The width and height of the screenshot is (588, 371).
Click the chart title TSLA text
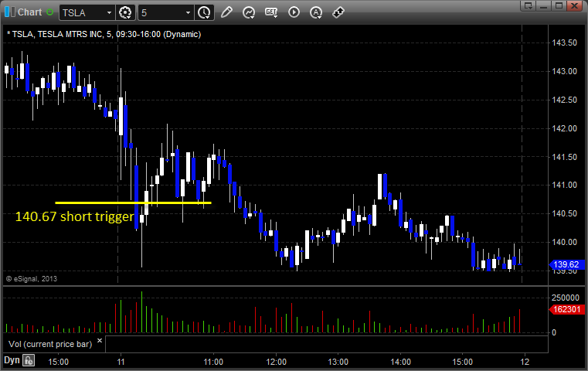click(104, 34)
